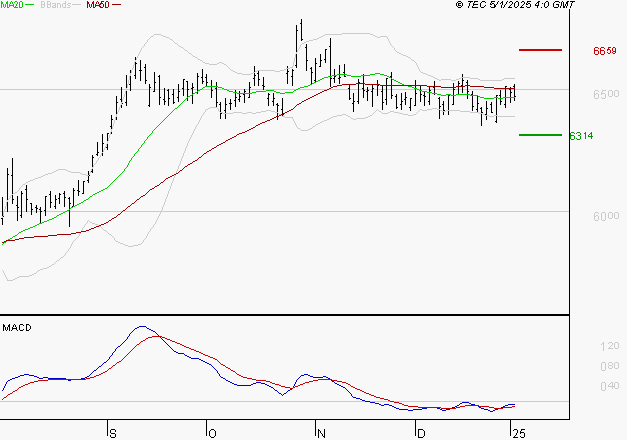The width and height of the screenshot is (627, 440).
Task: Click the D month marker
Action: (x=421, y=433)
